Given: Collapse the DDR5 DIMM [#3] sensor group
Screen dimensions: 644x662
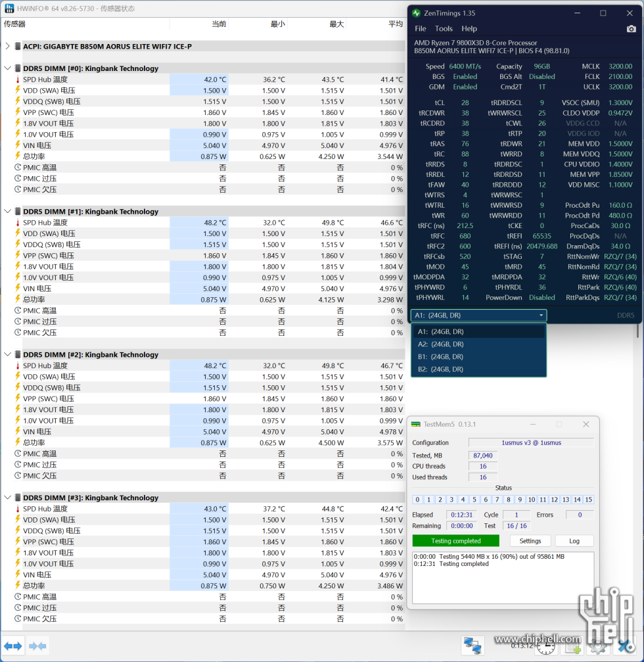Looking at the screenshot, I should tap(7, 498).
